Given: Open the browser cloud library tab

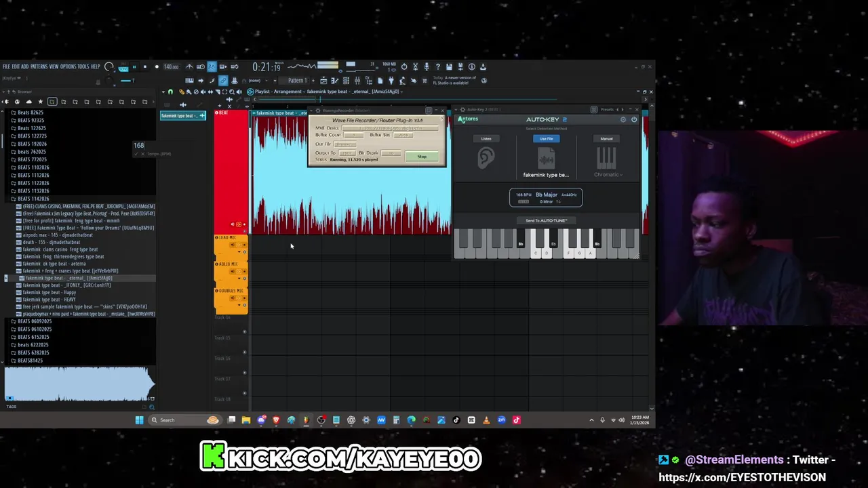Looking at the screenshot, I should (29, 102).
